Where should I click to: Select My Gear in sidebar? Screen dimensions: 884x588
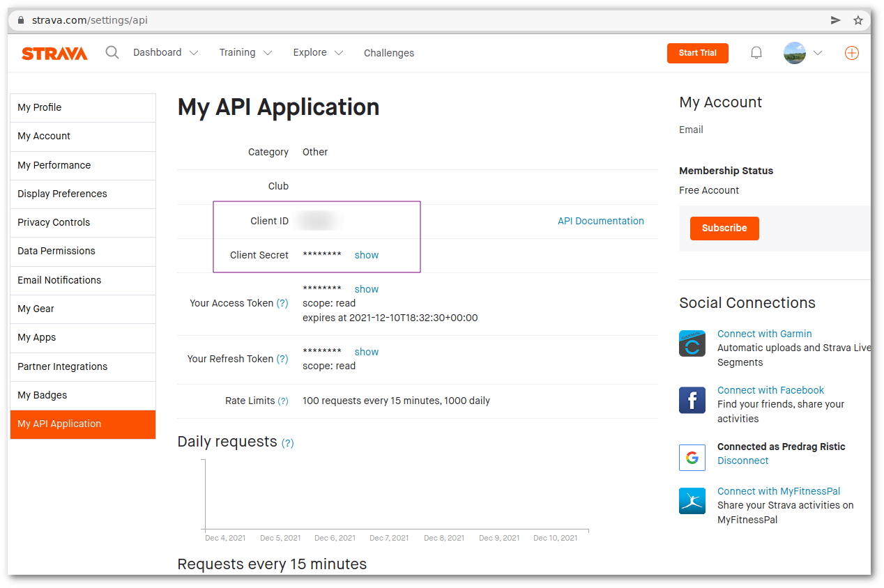83,309
